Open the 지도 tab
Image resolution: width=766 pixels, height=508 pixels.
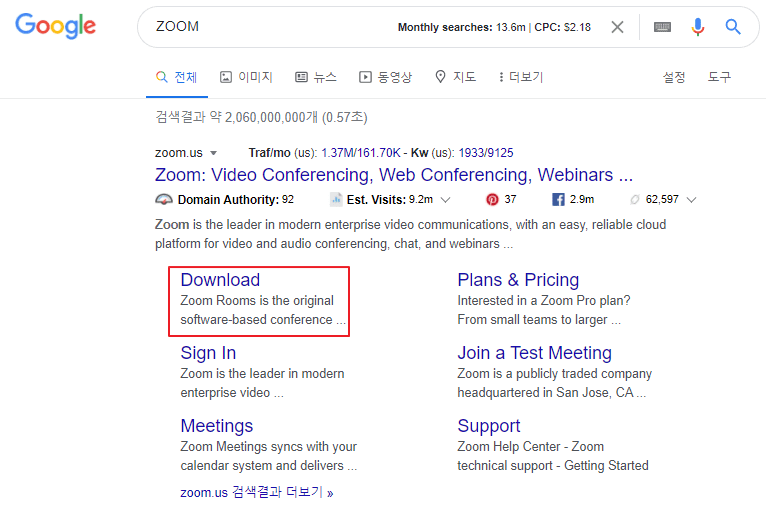(x=455, y=77)
